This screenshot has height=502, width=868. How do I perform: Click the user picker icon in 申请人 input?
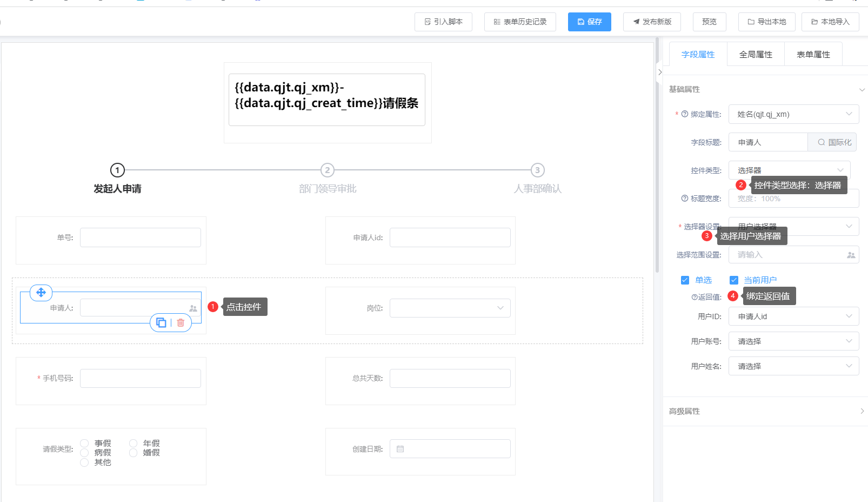coord(193,308)
